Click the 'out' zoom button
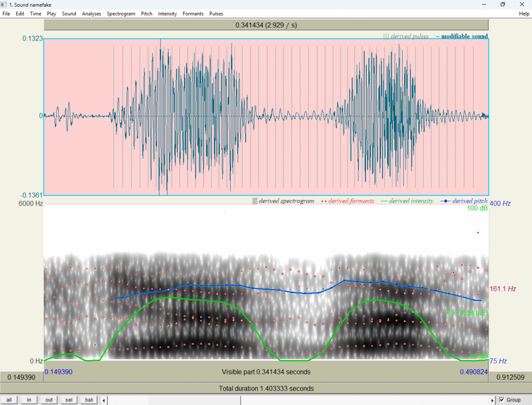This screenshot has height=405, width=532. tap(49, 400)
